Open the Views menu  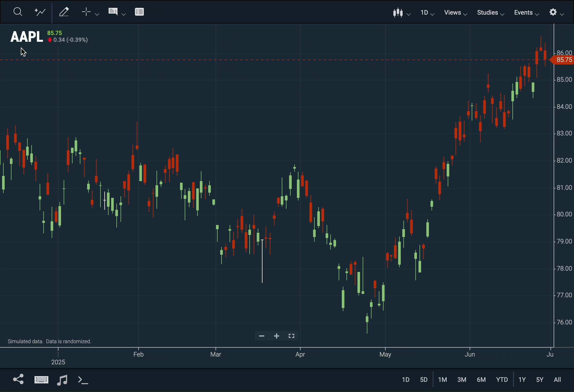[x=456, y=13]
